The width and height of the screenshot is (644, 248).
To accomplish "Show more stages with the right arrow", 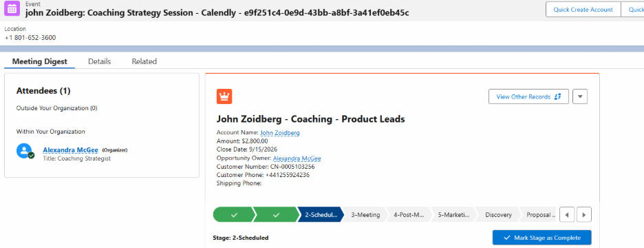I will [x=584, y=215].
